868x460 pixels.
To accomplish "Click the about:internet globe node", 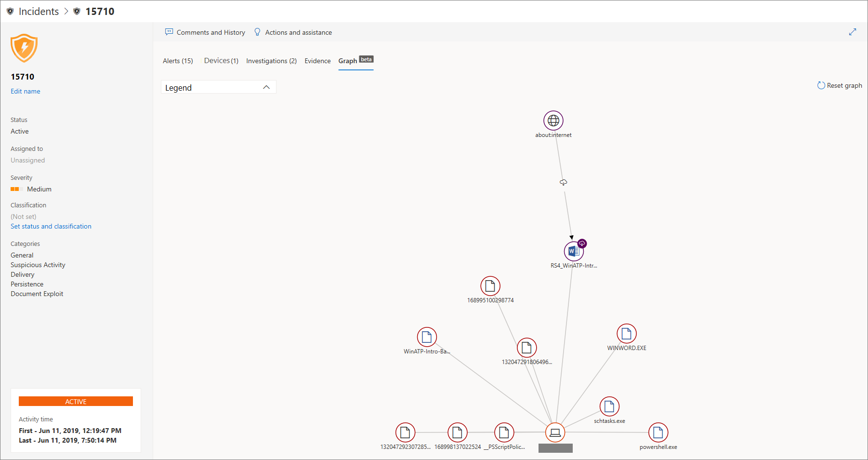I will click(553, 121).
